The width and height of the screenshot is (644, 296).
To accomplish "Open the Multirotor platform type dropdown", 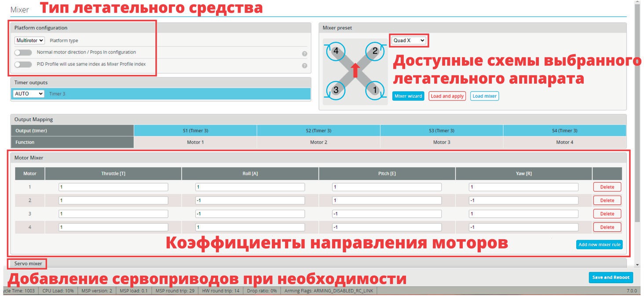I will pos(29,41).
